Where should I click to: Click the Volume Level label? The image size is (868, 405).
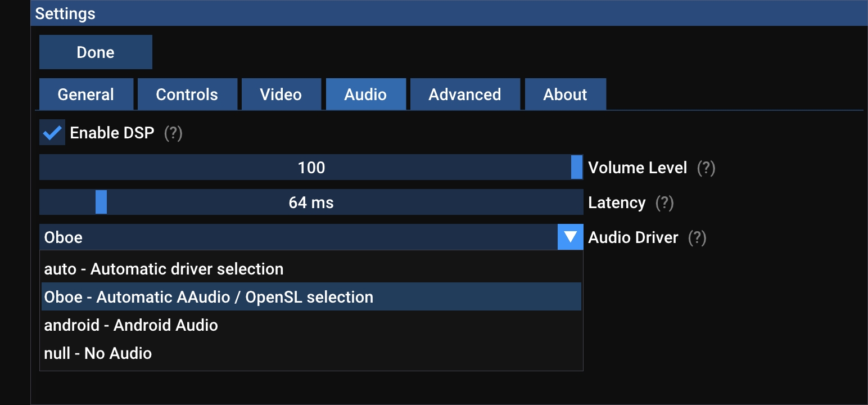coord(638,168)
